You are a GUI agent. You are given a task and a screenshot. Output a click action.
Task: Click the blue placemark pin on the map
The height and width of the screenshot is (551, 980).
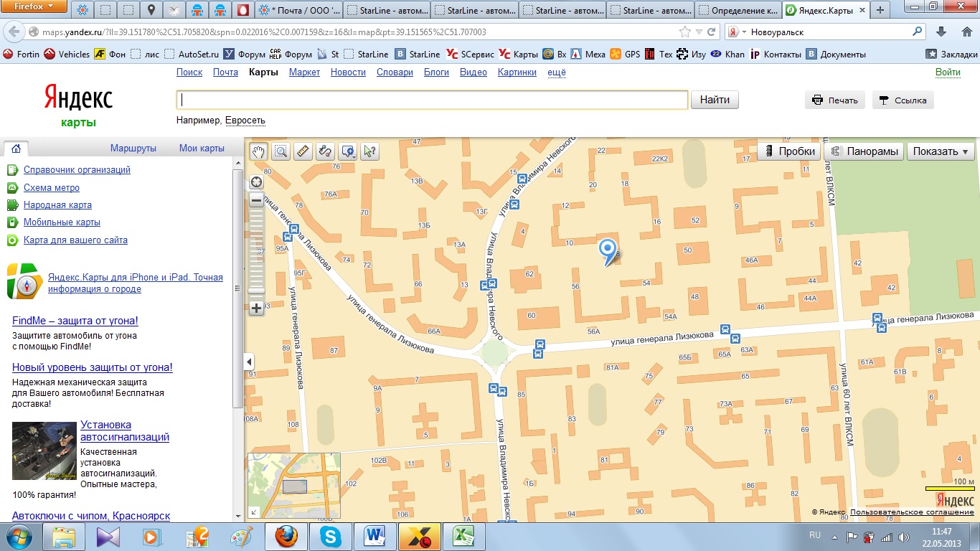tap(608, 250)
